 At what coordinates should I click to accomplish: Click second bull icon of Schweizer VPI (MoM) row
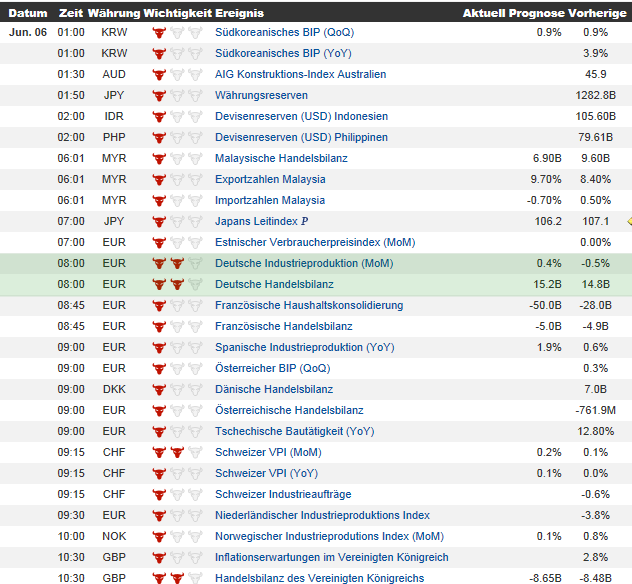(x=177, y=452)
